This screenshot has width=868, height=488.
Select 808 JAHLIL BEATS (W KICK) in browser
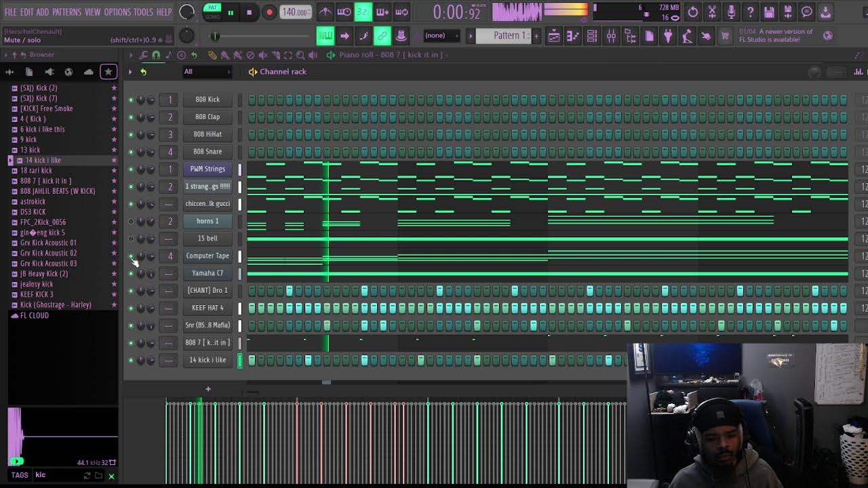coord(58,191)
